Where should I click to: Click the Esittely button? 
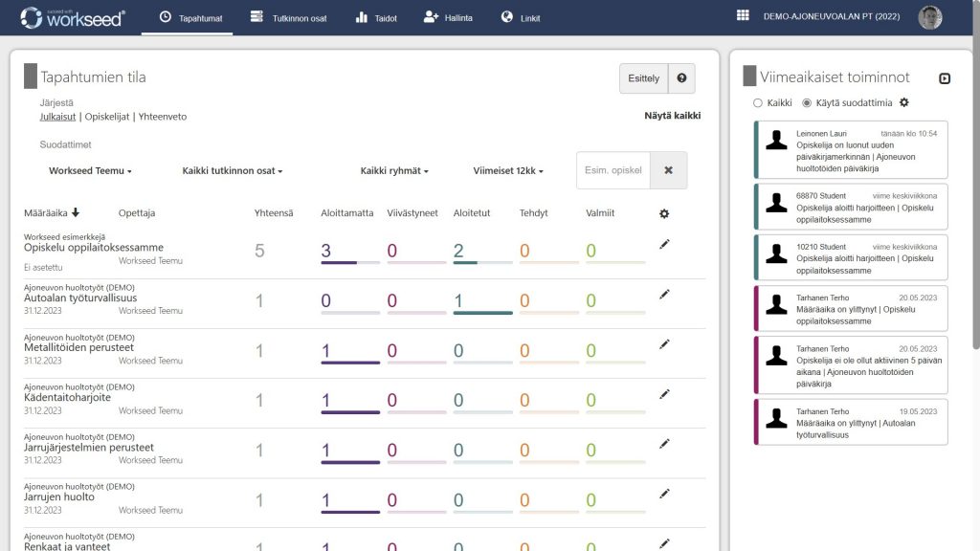[x=644, y=78]
